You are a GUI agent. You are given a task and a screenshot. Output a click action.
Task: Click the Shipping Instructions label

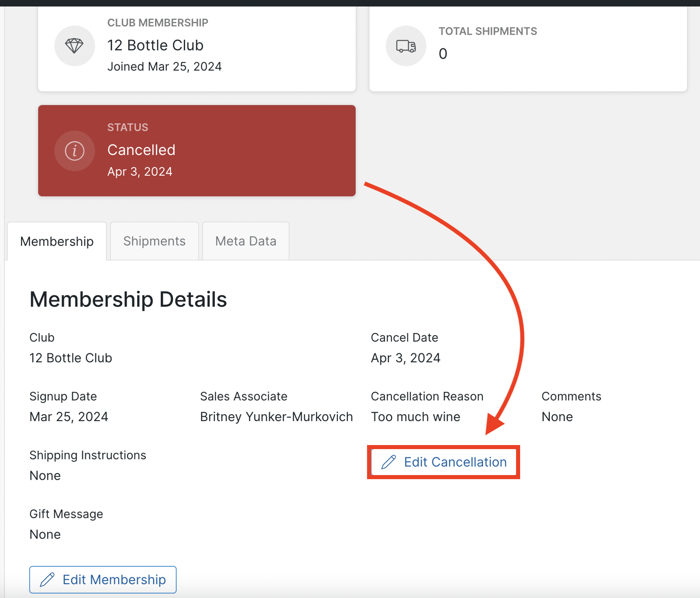87,455
